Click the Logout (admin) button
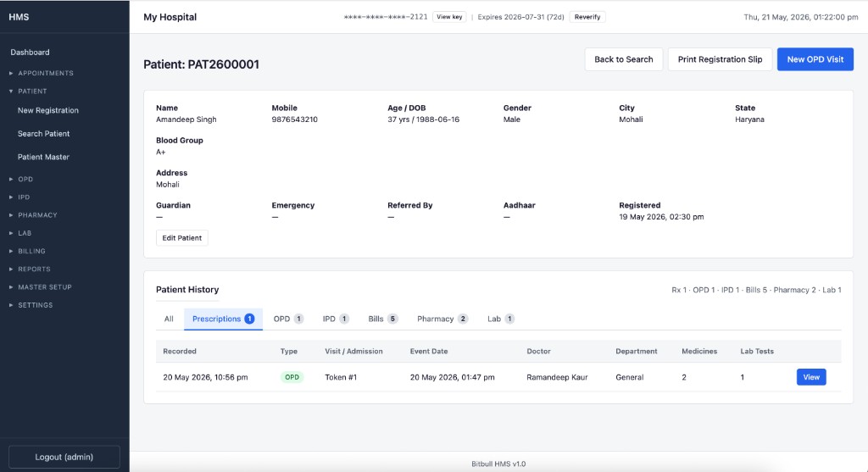 click(x=64, y=457)
